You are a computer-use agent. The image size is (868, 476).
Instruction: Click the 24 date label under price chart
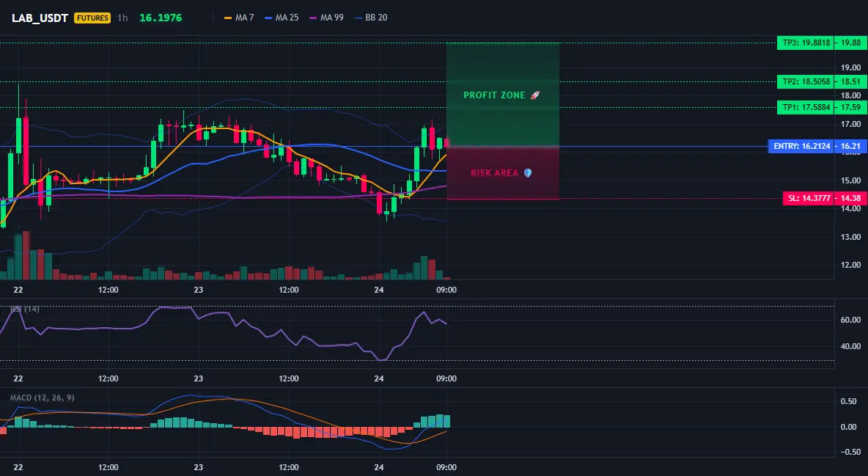(x=378, y=290)
